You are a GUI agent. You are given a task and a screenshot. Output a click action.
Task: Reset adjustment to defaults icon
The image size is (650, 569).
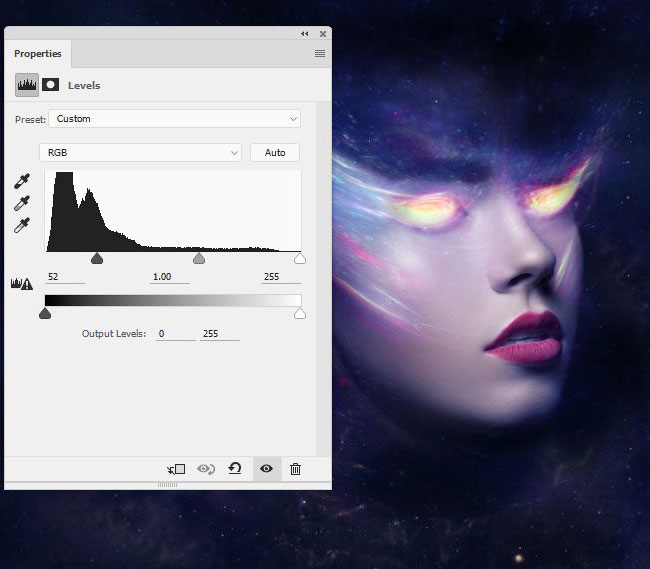235,469
